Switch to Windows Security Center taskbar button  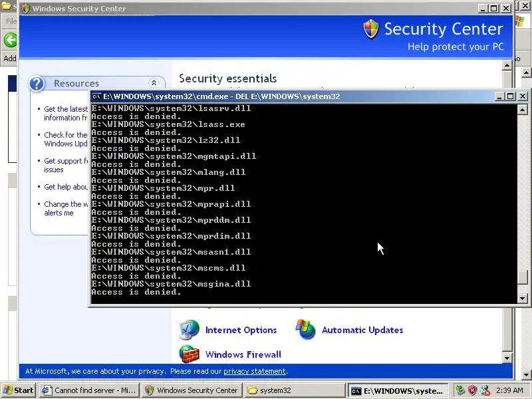[192, 390]
